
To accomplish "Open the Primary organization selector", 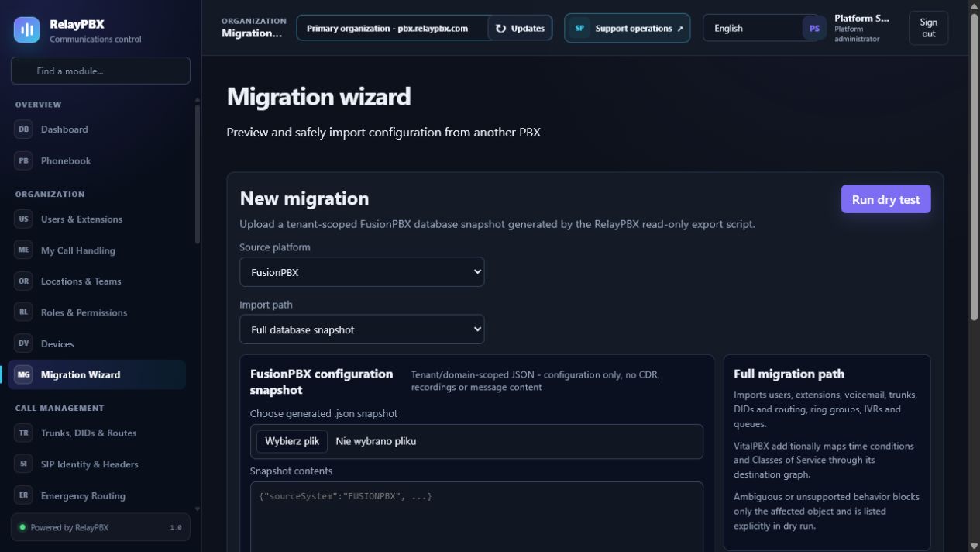I will [x=392, y=28].
